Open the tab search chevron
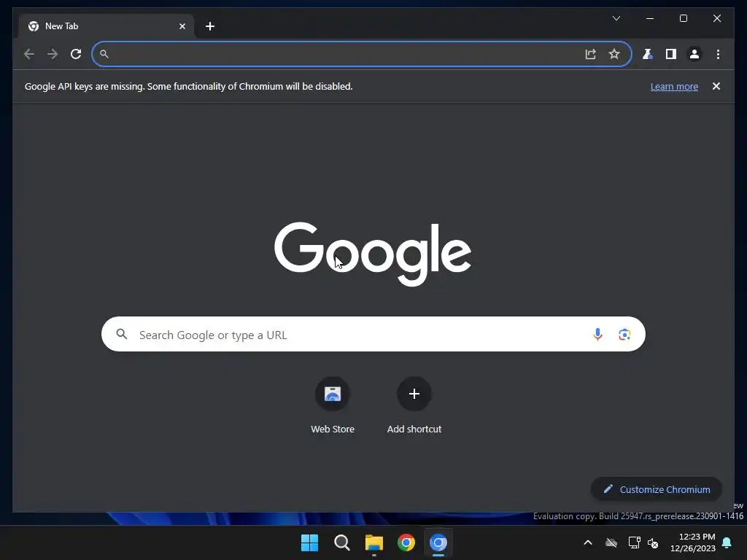The width and height of the screenshot is (747, 560). click(x=616, y=18)
